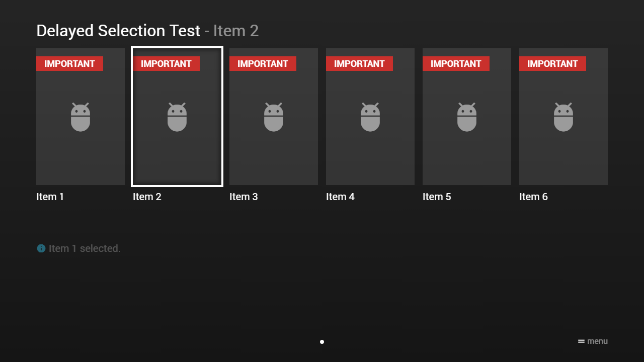The width and height of the screenshot is (644, 362).
Task: Click the Android robot icon on Item 3
Action: pos(274,117)
